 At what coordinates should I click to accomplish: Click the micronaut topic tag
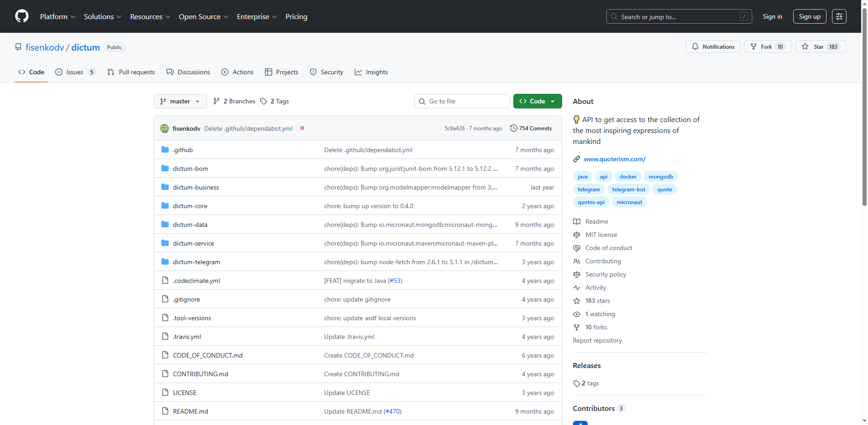pos(629,202)
